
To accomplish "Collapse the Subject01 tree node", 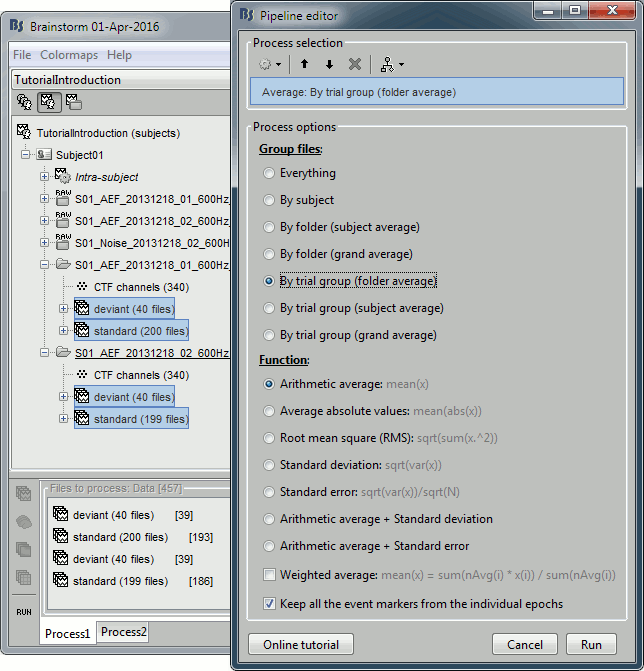I will (x=27, y=155).
